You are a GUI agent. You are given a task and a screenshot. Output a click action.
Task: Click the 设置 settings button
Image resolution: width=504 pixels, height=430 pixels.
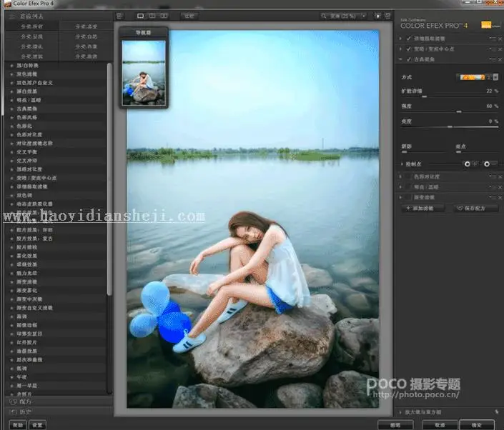point(37,425)
